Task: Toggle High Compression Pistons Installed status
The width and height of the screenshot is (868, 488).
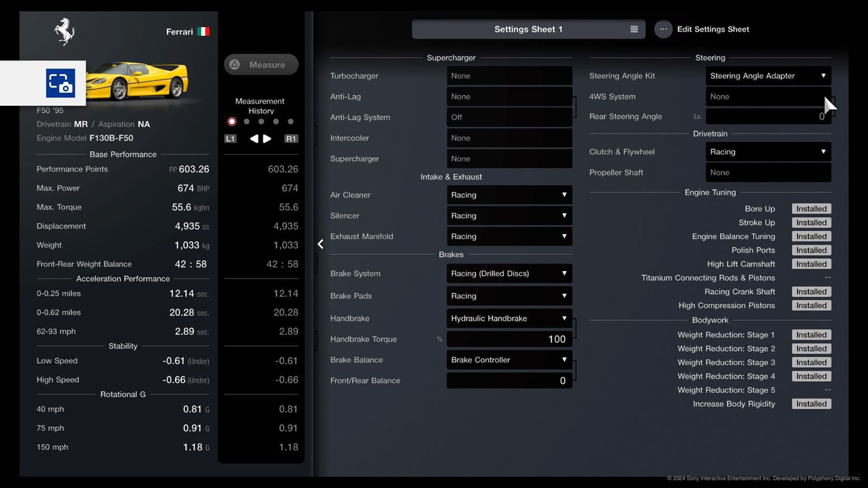Action: pos(812,306)
